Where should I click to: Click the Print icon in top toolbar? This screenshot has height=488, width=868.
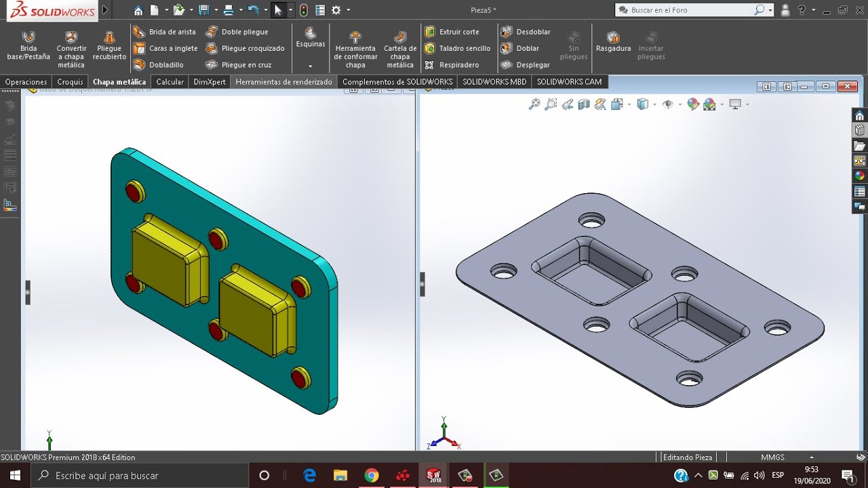229,10
